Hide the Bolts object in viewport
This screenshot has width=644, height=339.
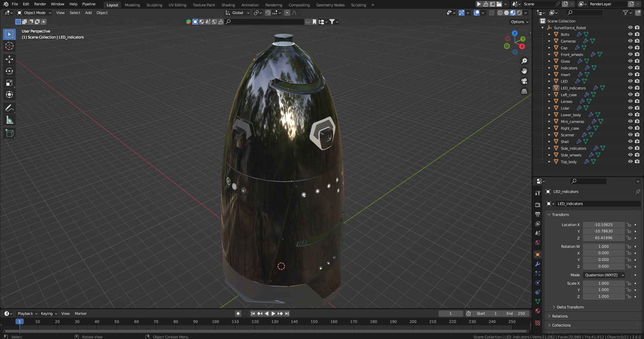click(x=630, y=34)
